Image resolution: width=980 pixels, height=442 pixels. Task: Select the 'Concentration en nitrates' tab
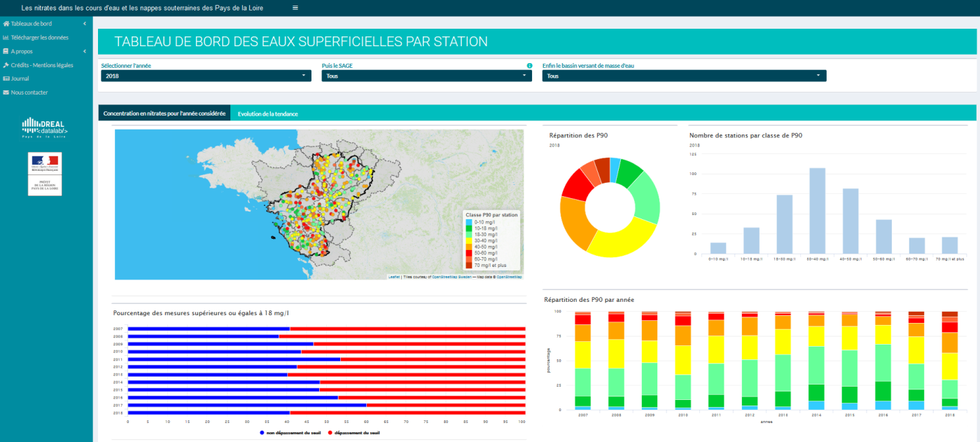point(164,113)
